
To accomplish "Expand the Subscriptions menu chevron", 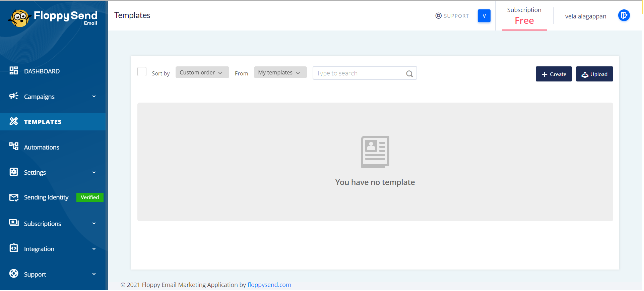I will click(x=94, y=224).
